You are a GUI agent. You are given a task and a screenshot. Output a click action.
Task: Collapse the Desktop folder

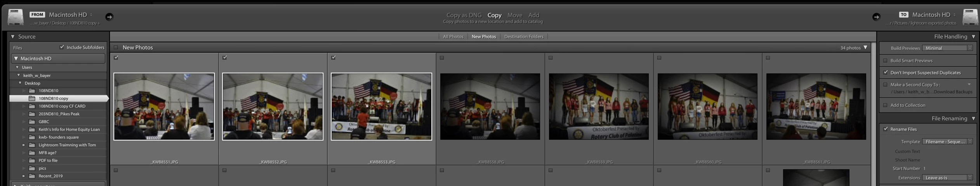[20, 83]
